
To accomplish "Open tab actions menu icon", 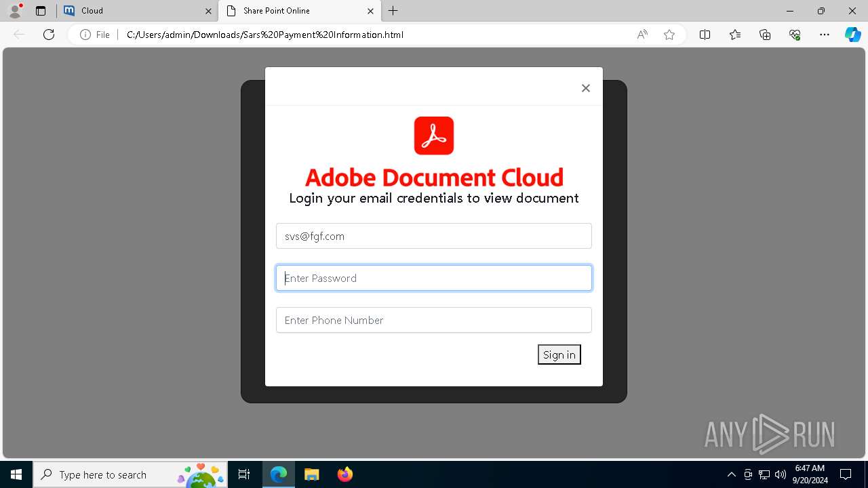I will coord(41,11).
